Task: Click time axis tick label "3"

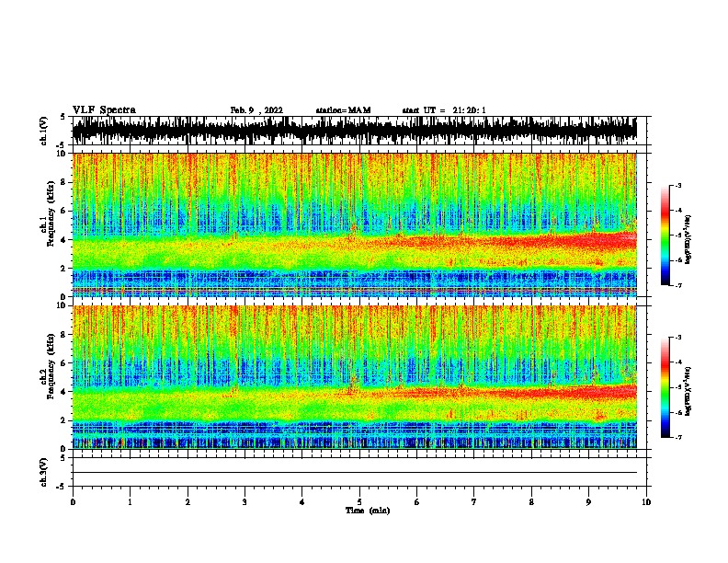Action: (245, 502)
